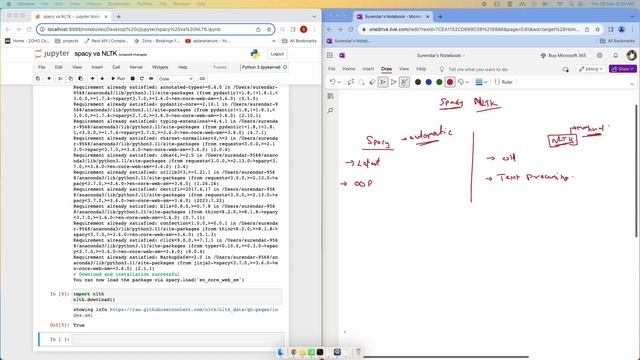Undo the last OneNote action

point(332,82)
